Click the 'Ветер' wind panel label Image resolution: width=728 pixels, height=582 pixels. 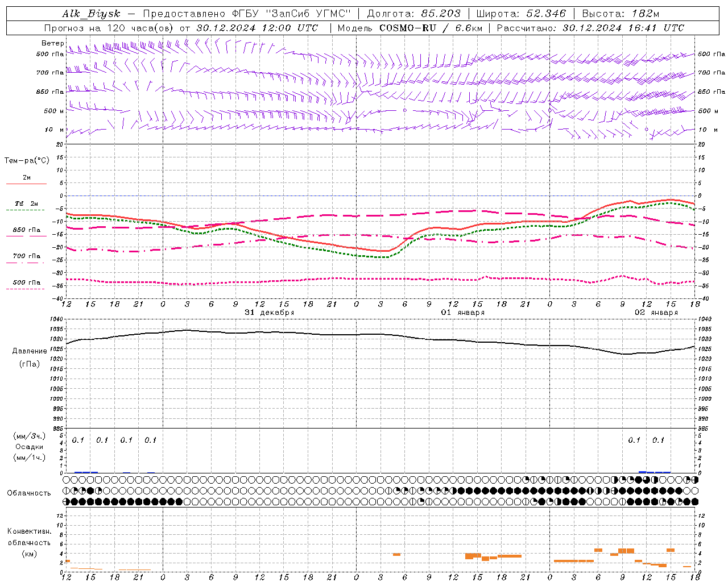pyautogui.click(x=53, y=43)
